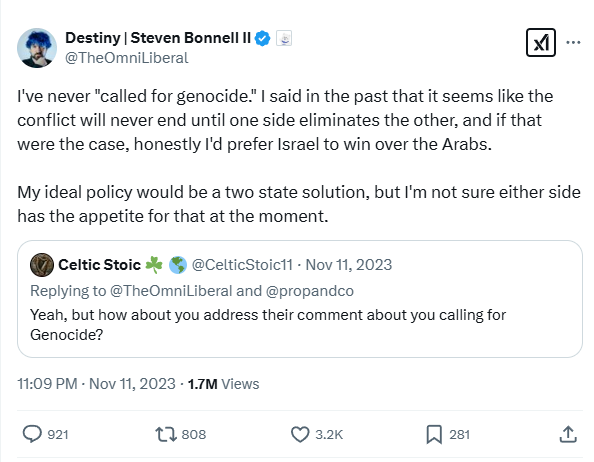Click the Celtic Stoic display name
This screenshot has width=594, height=462.
100,265
